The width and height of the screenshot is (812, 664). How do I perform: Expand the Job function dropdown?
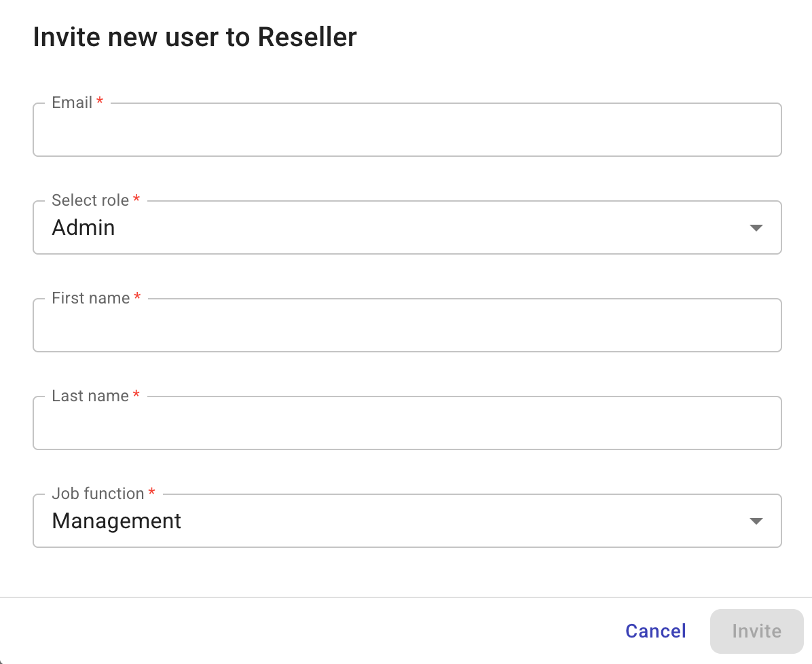tap(407, 521)
